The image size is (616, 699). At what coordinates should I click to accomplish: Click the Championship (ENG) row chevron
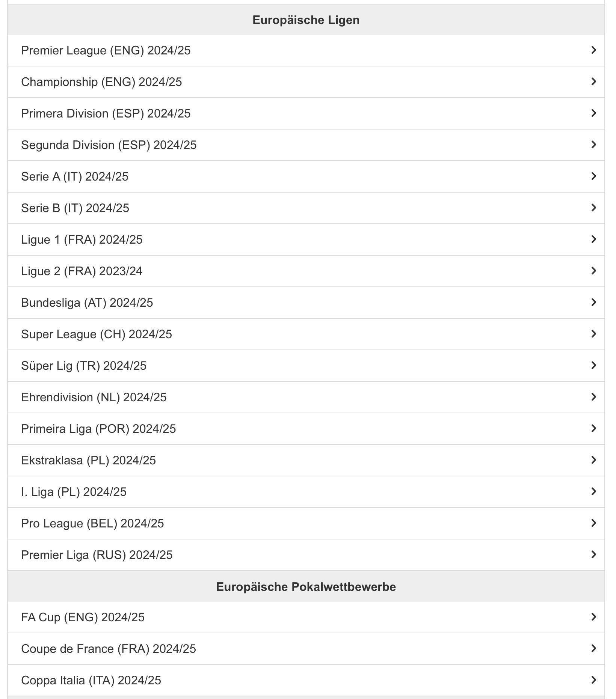(593, 81)
